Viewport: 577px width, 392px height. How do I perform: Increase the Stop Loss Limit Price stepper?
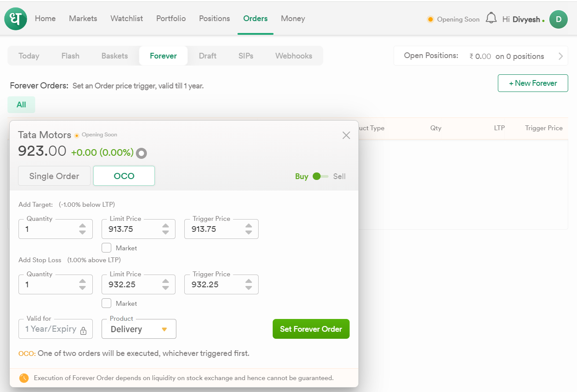165,281
